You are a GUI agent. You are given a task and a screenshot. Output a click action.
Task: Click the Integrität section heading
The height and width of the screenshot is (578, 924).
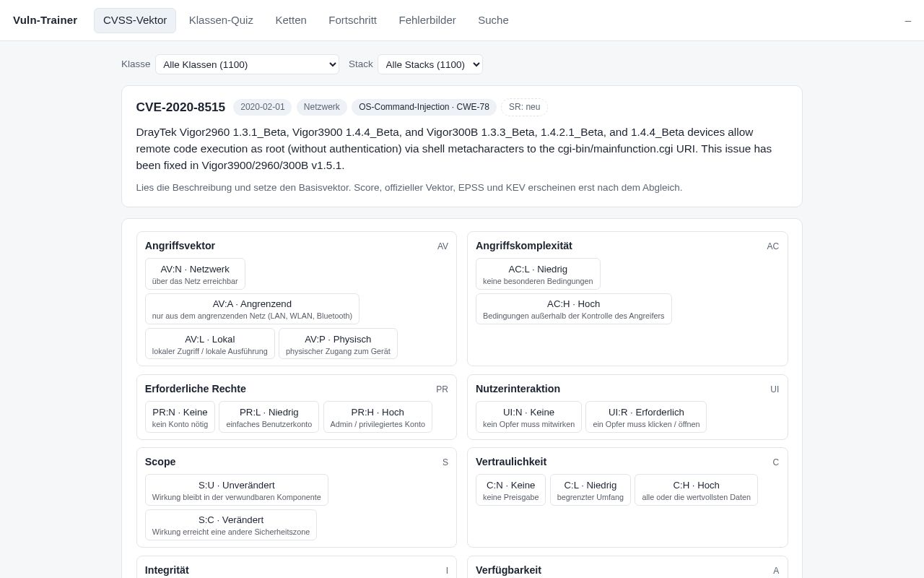(x=167, y=570)
